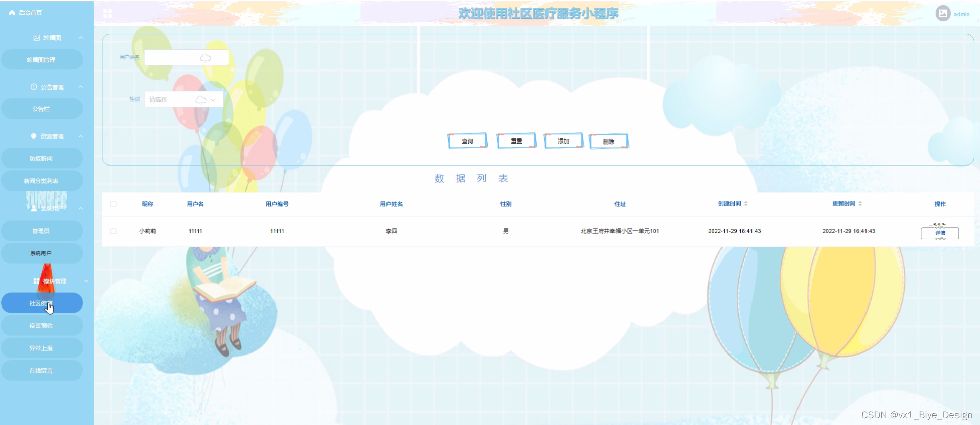Image resolution: width=980 pixels, height=425 pixels.
Task: Open 轮播图管理 in the sidebar
Action: click(x=41, y=60)
